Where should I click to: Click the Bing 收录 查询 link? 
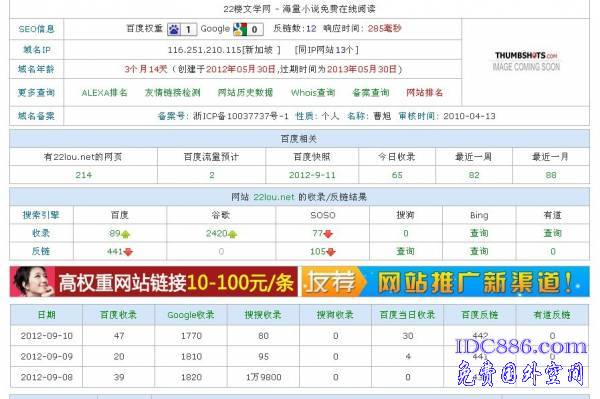[x=479, y=233]
